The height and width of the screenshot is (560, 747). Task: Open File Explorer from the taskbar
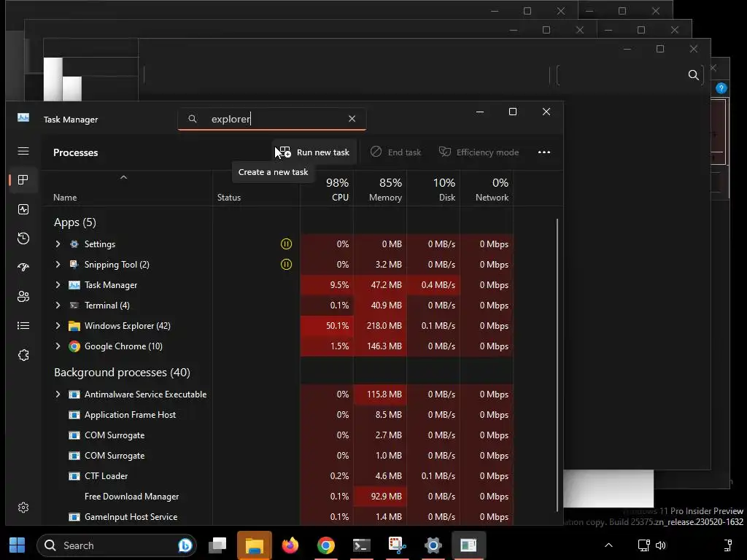(x=255, y=545)
